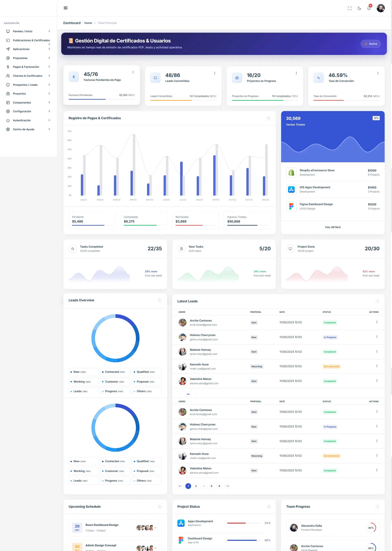Select page 1 in Latest Leads pagination

coord(188,486)
